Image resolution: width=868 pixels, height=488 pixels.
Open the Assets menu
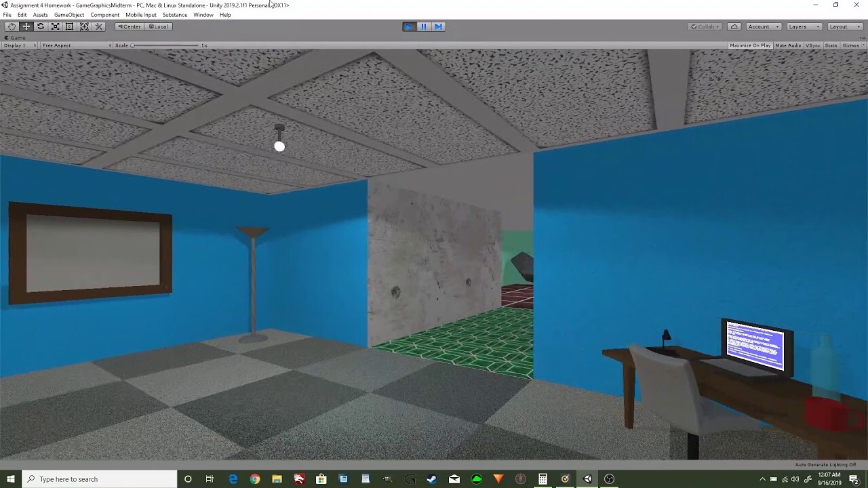click(41, 15)
